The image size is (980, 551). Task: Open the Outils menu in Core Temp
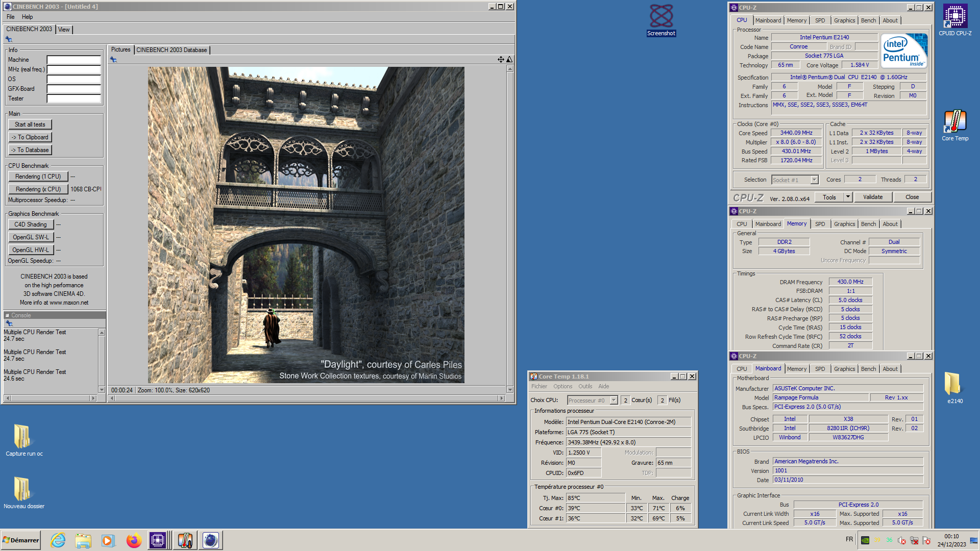tap(585, 386)
